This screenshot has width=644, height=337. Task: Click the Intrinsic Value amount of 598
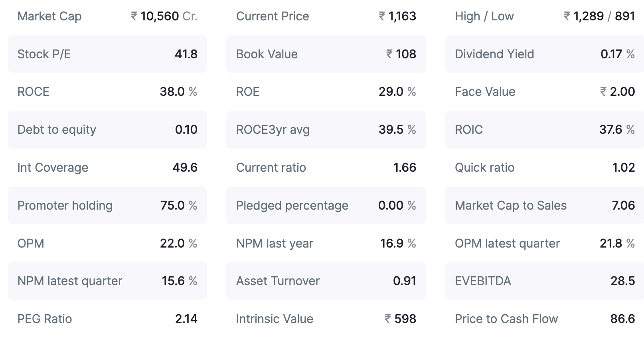coord(400,319)
